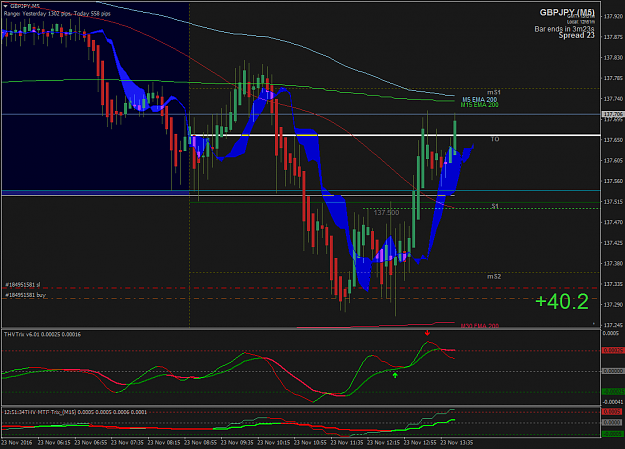Click 137.470 on the price scale

[x=613, y=222]
